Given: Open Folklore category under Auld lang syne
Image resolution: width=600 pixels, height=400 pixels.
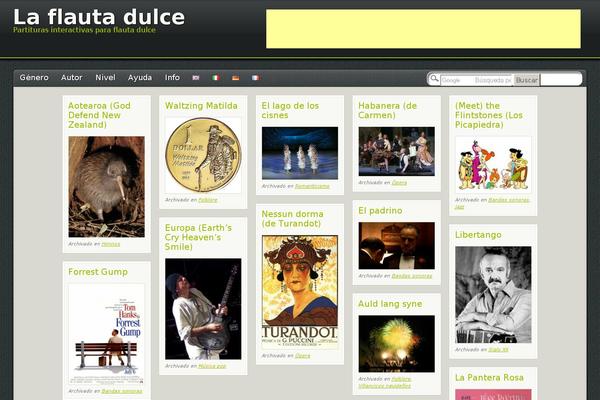Looking at the screenshot, I should (401, 379).
